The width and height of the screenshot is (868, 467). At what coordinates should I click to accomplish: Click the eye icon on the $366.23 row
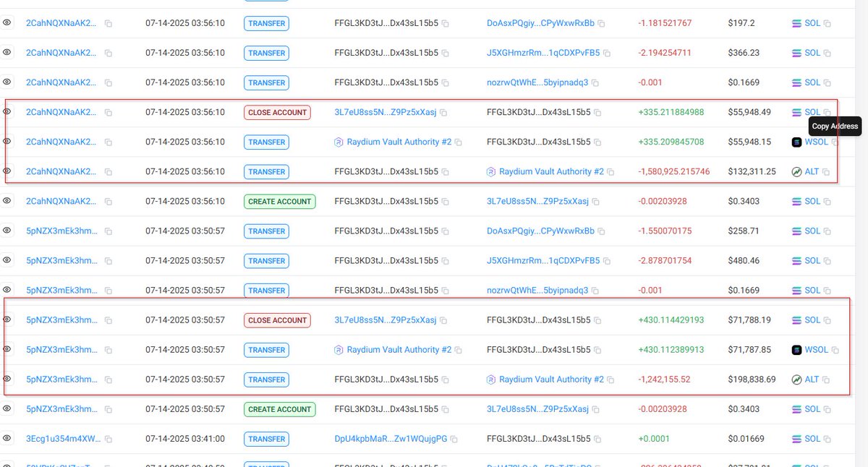point(7,53)
